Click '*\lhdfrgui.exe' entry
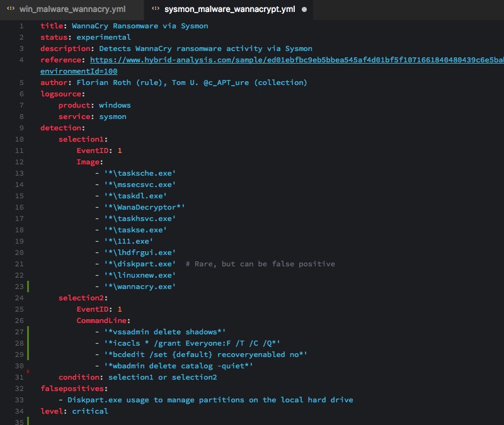This screenshot has height=425, width=504. click(x=140, y=252)
